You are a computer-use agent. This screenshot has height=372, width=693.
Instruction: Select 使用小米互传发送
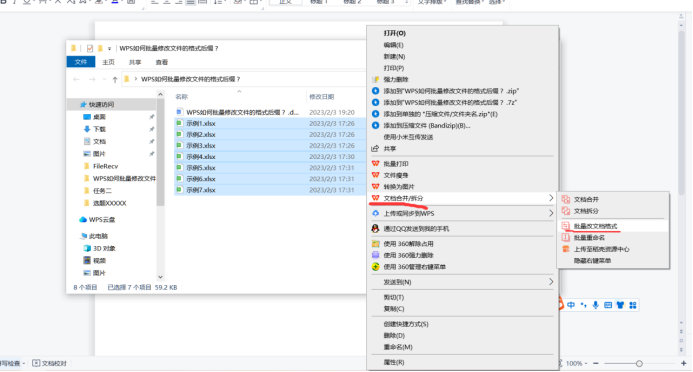(x=408, y=137)
